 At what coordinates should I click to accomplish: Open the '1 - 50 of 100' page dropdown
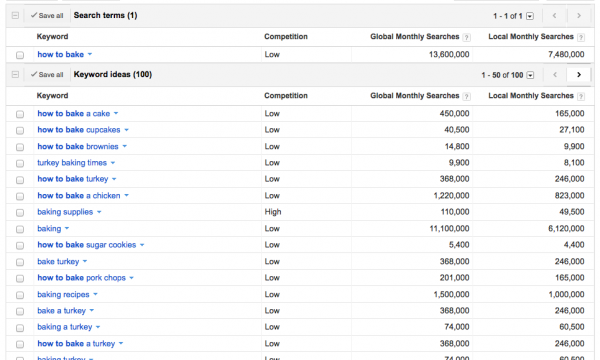(x=530, y=75)
